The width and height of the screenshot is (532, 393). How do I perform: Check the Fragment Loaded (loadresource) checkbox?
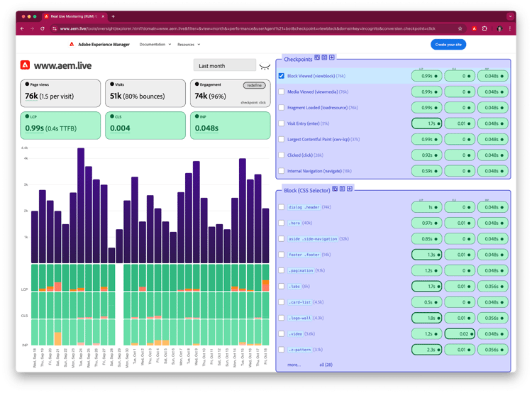(x=282, y=108)
